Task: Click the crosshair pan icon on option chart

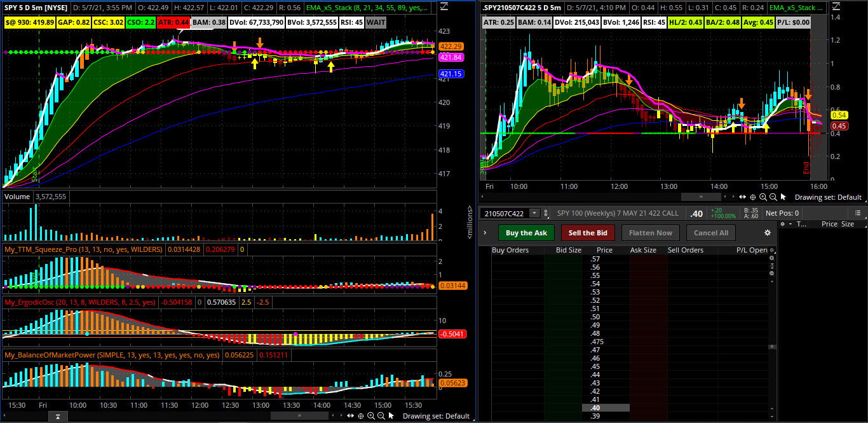Action: [x=753, y=197]
